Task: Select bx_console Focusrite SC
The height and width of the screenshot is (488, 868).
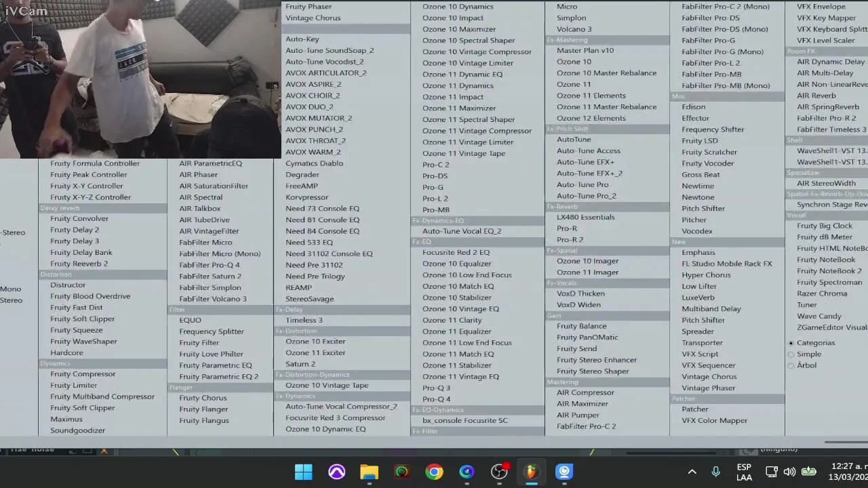Action: (x=465, y=421)
